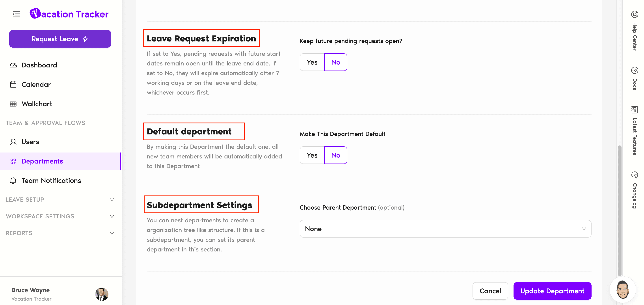Click the Update Department button
644x305 pixels.
tap(552, 291)
